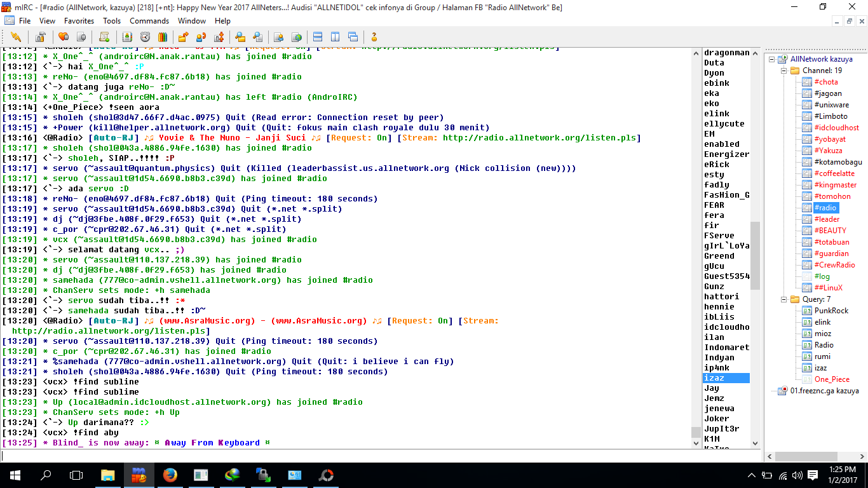Open the Commands menu
Screen dimensions: 868x488
click(x=149, y=21)
